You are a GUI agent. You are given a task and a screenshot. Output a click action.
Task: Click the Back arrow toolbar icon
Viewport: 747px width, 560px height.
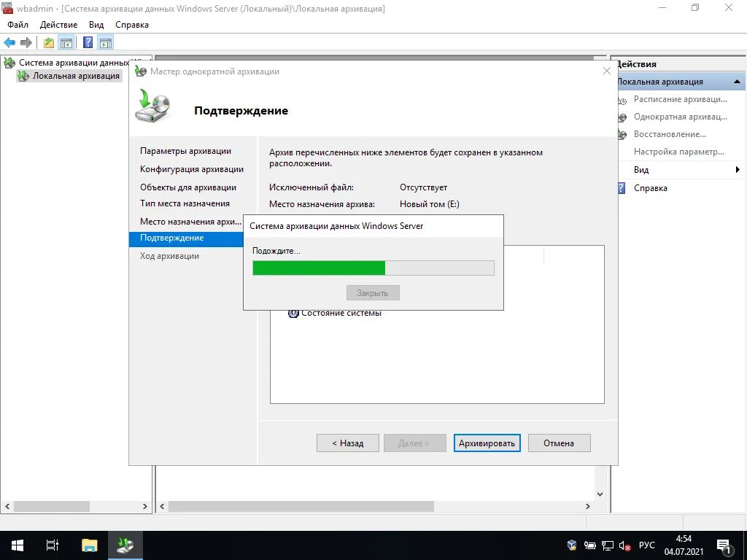(9, 43)
